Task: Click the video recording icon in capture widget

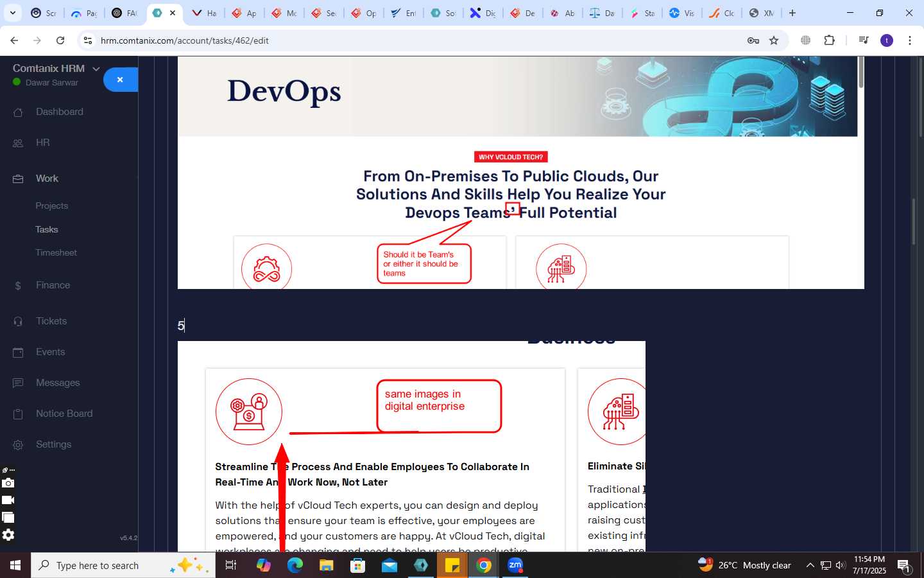Action: coord(8,500)
